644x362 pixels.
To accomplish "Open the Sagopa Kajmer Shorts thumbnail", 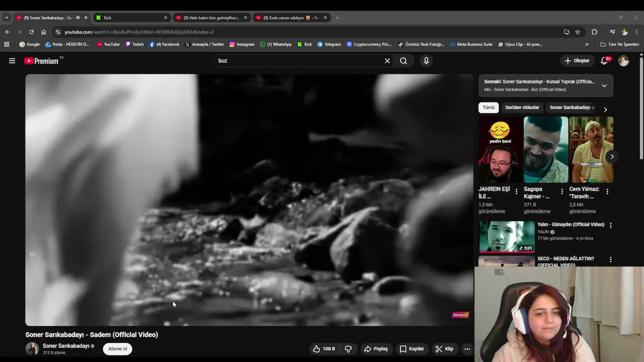I will [546, 150].
